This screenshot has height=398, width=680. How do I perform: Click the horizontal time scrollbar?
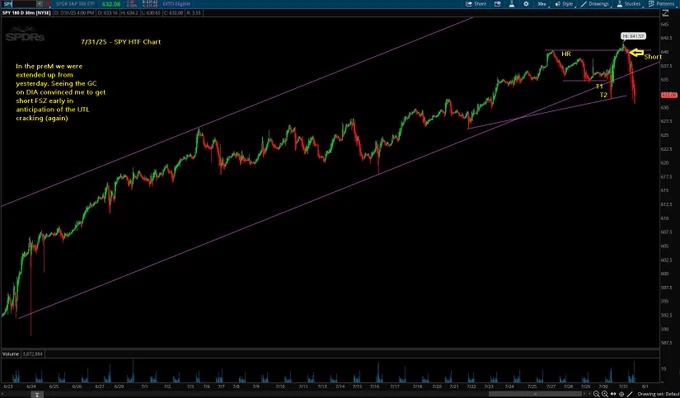point(535,394)
